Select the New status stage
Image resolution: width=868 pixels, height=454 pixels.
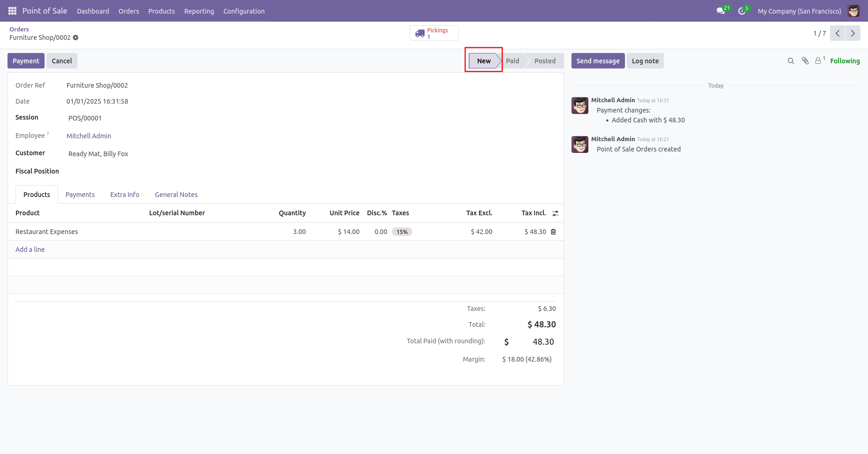tap(484, 61)
